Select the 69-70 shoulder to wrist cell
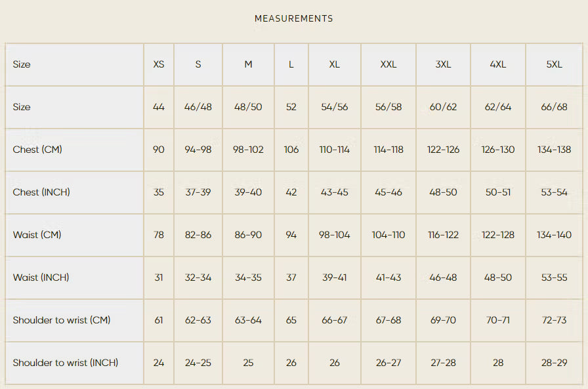Viewport: 588px width, 389px height. (x=443, y=320)
